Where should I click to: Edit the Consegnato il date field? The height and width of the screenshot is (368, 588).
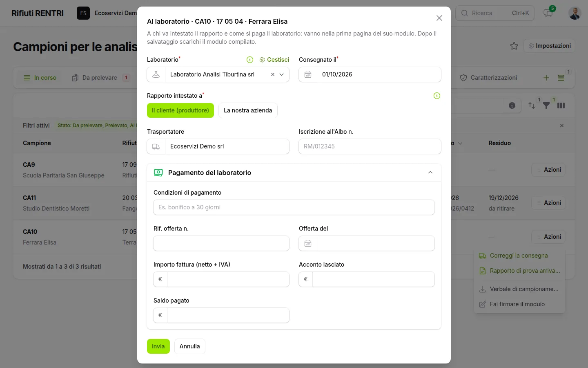379,74
